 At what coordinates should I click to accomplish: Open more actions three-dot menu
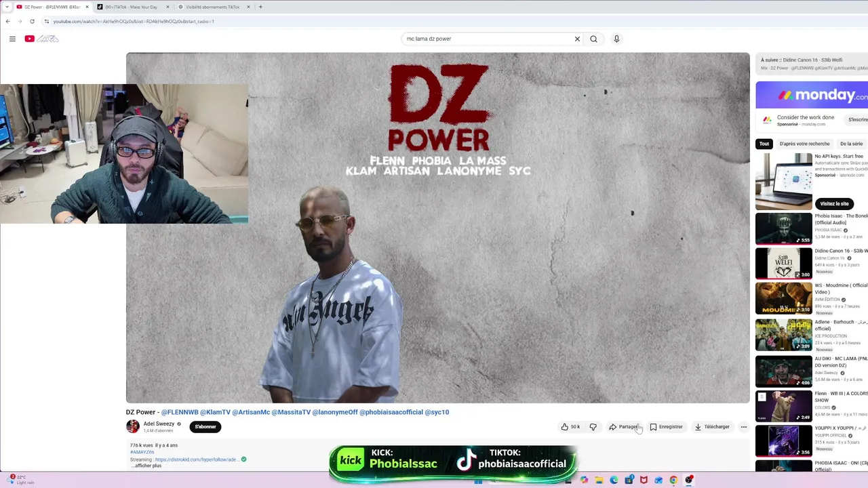[743, 427]
